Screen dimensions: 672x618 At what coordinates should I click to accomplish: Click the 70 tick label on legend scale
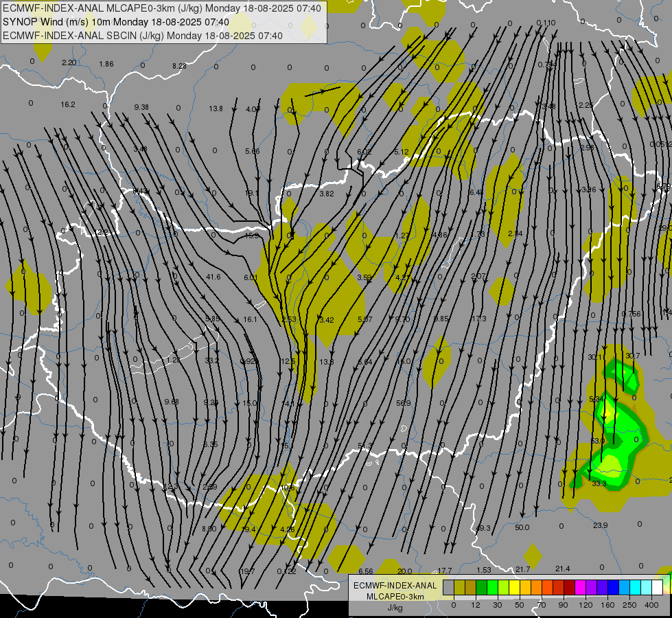(542, 605)
